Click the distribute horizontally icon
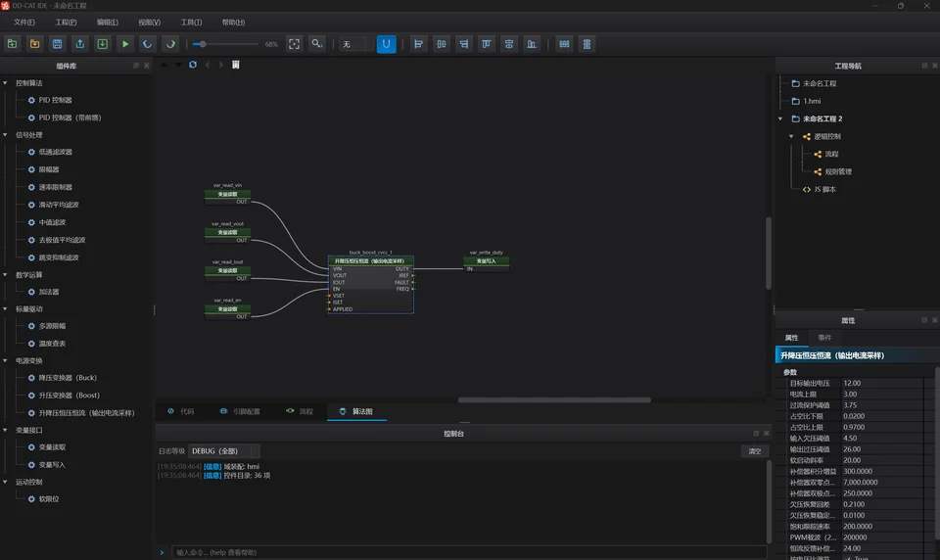 point(564,44)
